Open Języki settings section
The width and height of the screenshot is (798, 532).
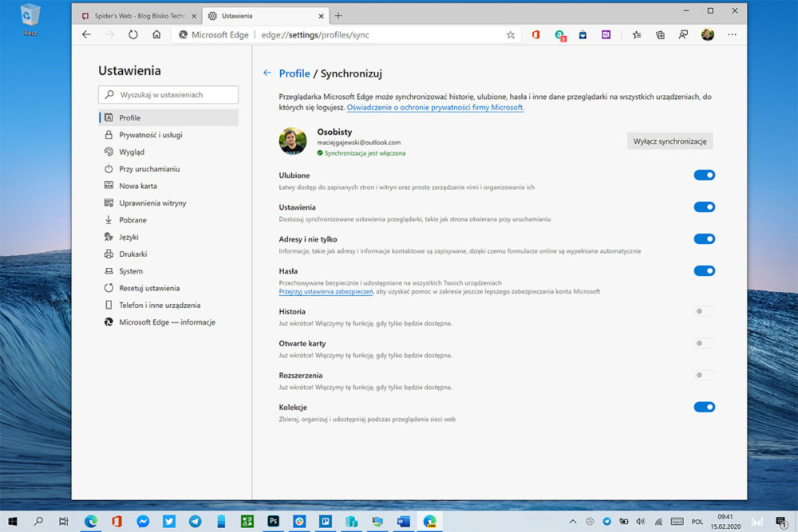pyautogui.click(x=168, y=237)
